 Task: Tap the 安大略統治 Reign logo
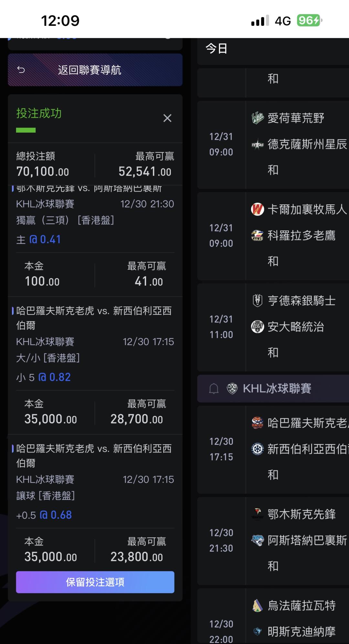(258, 327)
